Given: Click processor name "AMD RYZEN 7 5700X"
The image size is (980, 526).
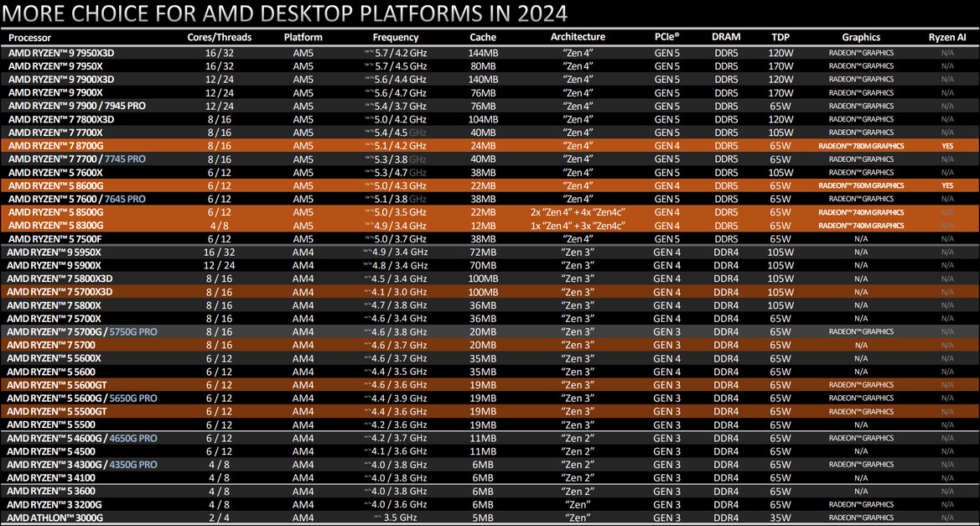Looking at the screenshot, I should 54,319.
